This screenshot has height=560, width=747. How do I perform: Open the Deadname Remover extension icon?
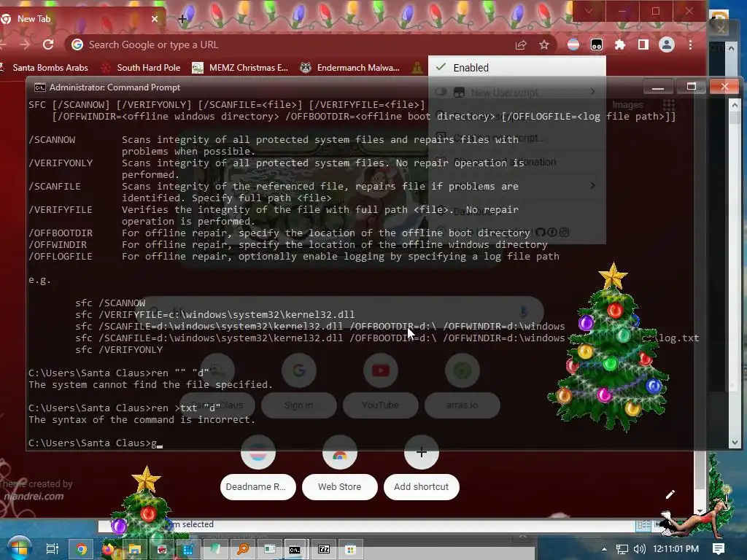pos(573,44)
